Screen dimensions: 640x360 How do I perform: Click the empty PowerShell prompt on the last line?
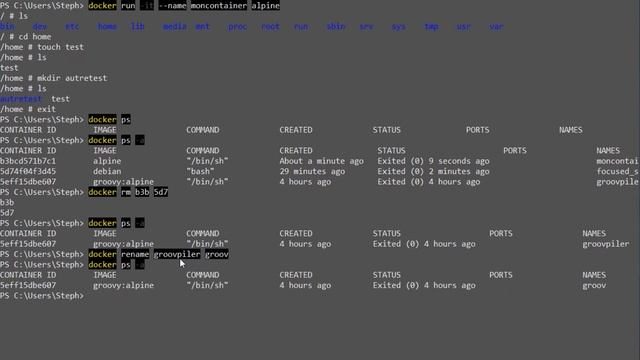[x=42, y=296]
